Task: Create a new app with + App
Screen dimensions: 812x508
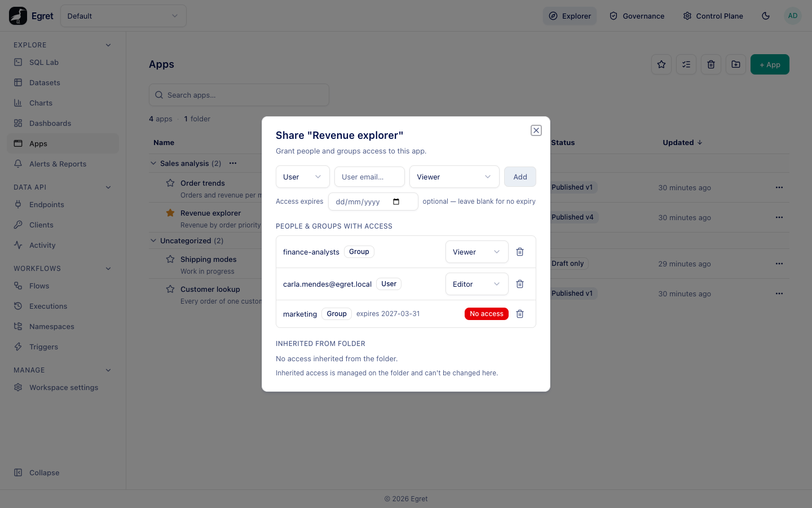Action: [770, 64]
